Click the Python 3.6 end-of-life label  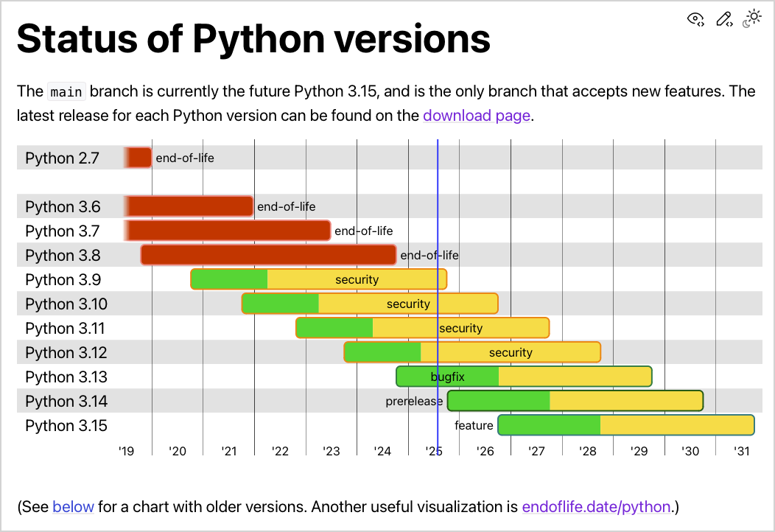(x=288, y=206)
